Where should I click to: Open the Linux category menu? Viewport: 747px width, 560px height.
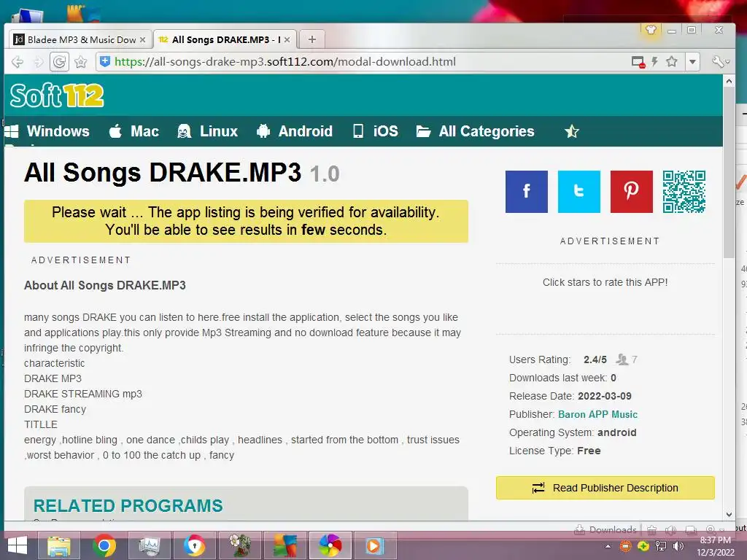207,131
